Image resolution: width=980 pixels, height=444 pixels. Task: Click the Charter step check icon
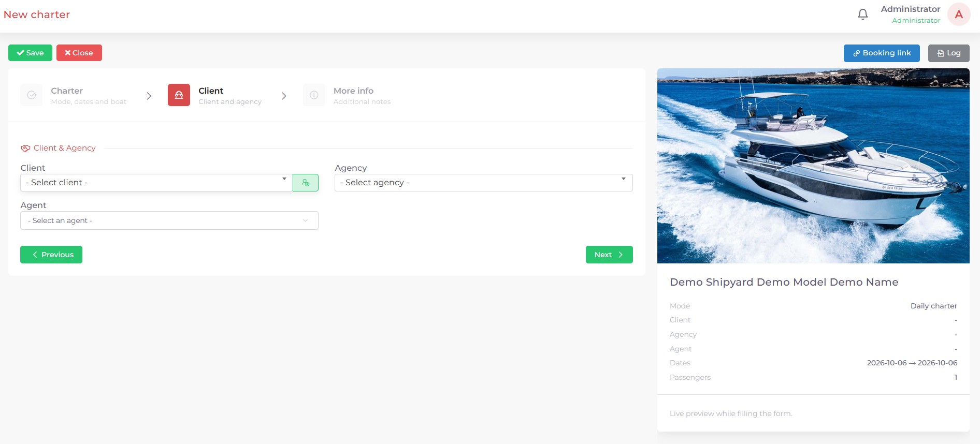click(32, 95)
